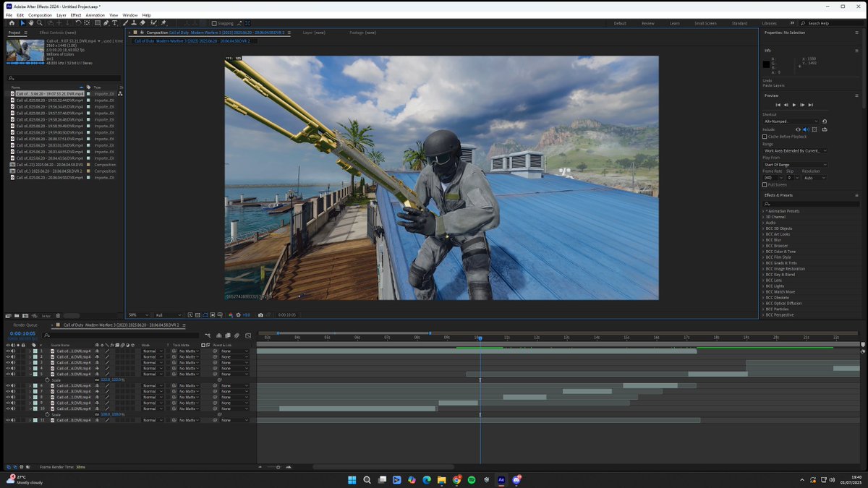The width and height of the screenshot is (868, 488).
Task: Select the Hand tool
Action: (x=30, y=22)
